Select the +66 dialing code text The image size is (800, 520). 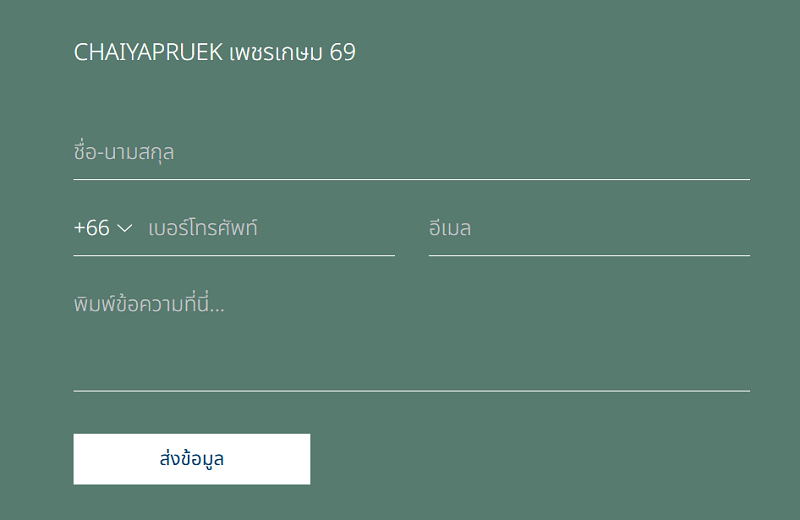click(91, 228)
